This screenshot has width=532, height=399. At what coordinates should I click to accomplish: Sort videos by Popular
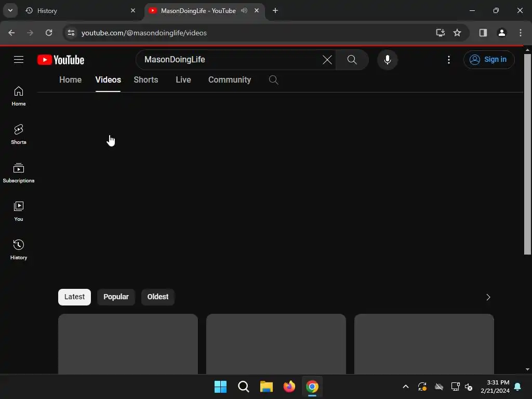[116, 297]
